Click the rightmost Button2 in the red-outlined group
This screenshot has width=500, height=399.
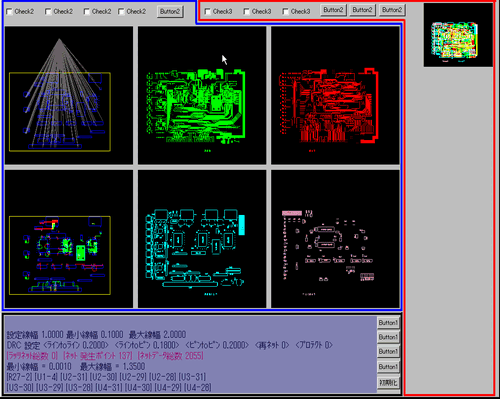(x=392, y=10)
